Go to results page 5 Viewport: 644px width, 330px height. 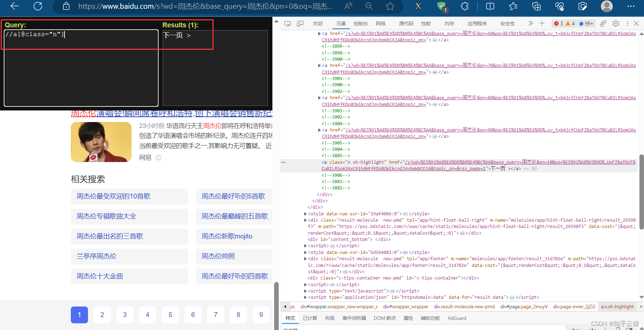click(x=170, y=315)
